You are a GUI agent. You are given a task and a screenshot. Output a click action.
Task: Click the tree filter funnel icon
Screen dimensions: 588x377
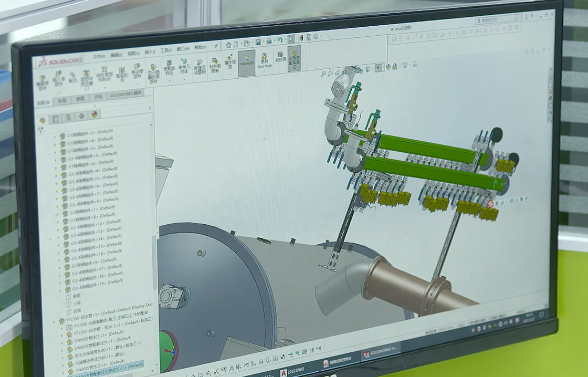pos(41,130)
